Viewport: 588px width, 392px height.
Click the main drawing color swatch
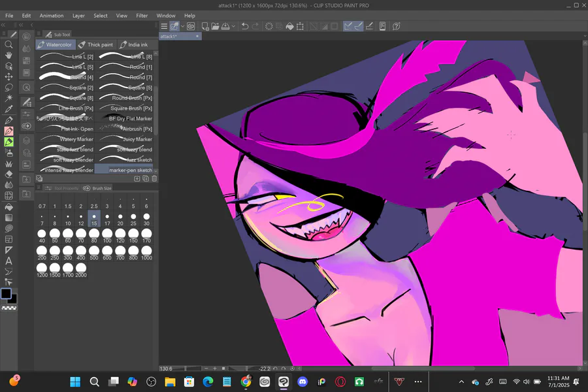[x=6, y=293]
